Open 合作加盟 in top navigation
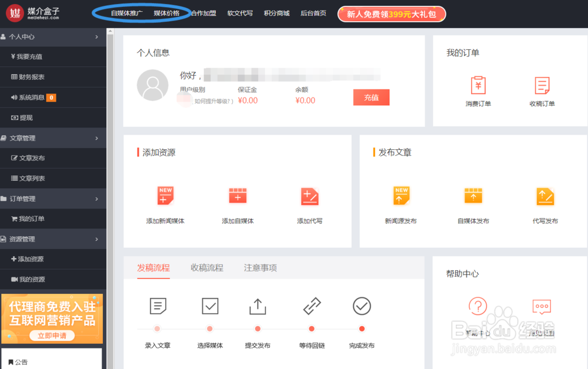Screen dimensions: 588x369 (x=203, y=14)
